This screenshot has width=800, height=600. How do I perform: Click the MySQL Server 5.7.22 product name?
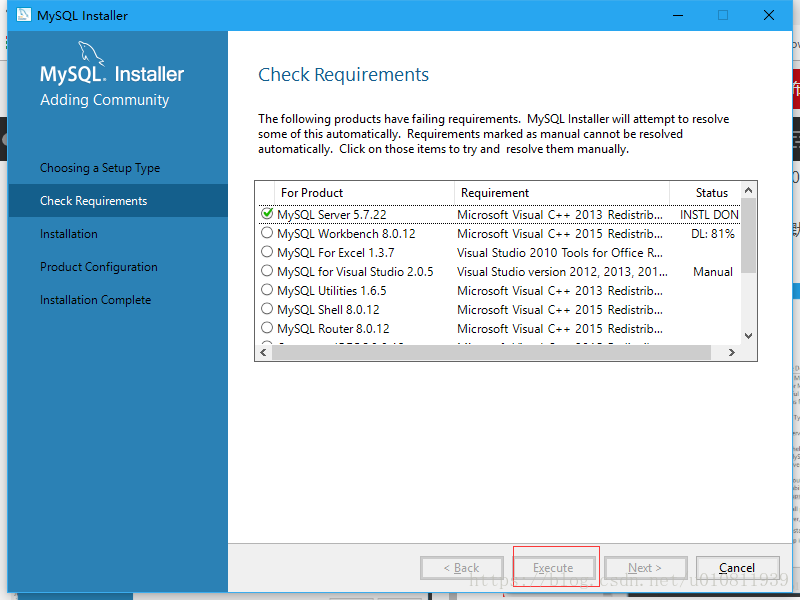332,215
